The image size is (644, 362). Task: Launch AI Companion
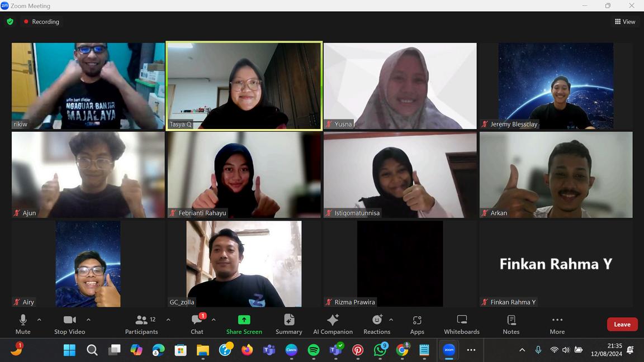[333, 324]
